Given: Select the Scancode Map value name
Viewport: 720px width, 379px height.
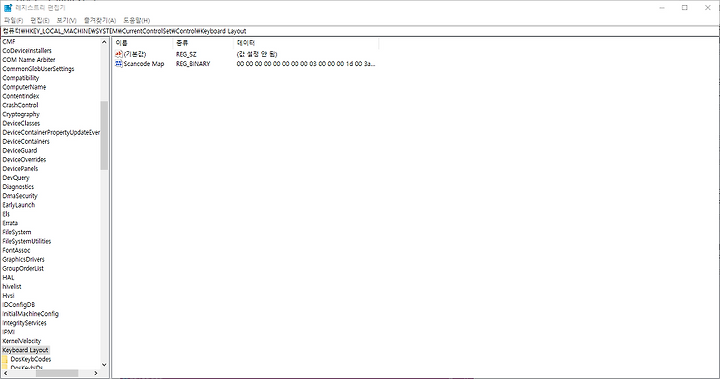Looking at the screenshot, I should (144, 64).
